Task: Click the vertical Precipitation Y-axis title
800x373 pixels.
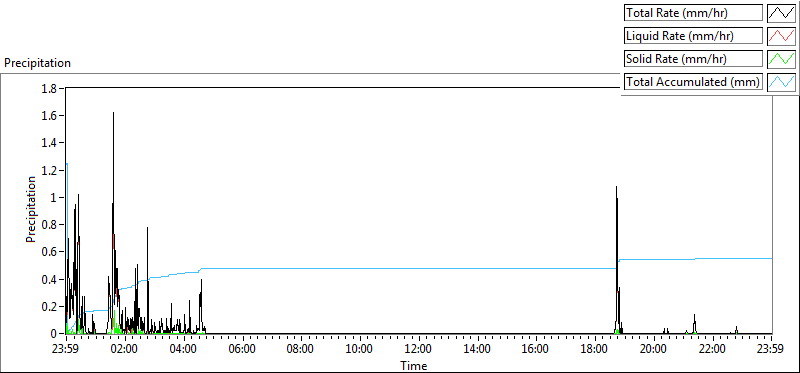Action: click(x=31, y=209)
